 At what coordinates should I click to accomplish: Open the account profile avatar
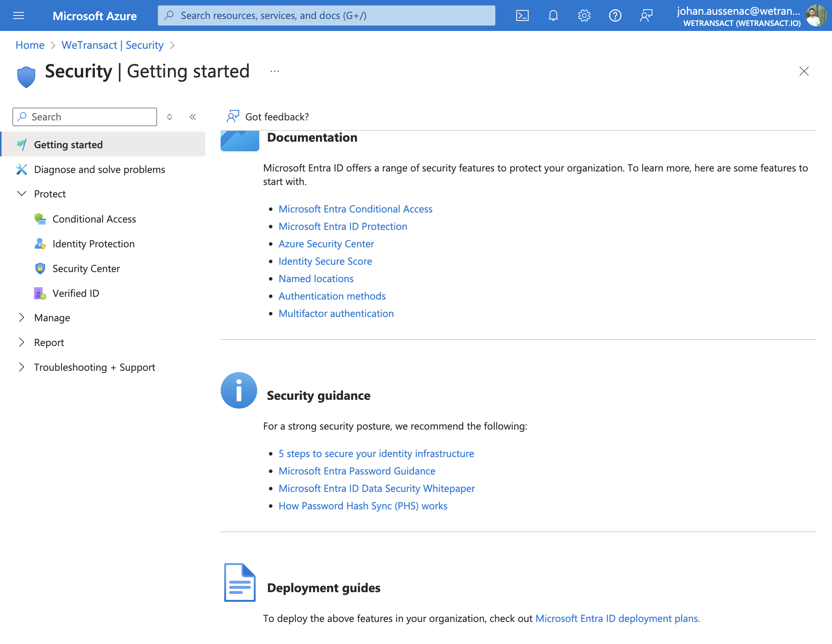[x=816, y=15]
